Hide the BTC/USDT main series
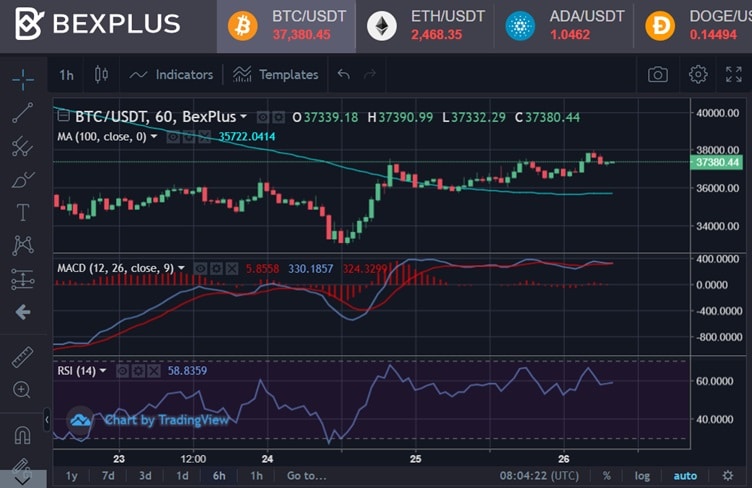The width and height of the screenshot is (752, 488). click(x=262, y=117)
